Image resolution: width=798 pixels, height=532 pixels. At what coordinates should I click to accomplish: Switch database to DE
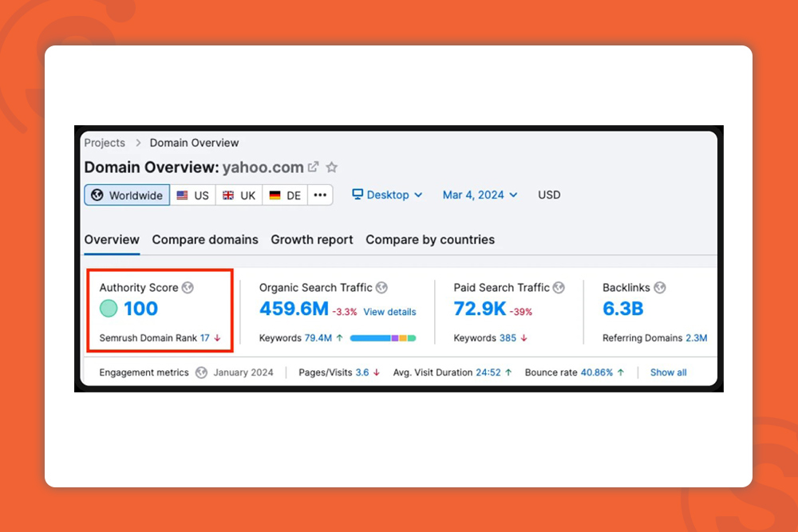tap(285, 195)
